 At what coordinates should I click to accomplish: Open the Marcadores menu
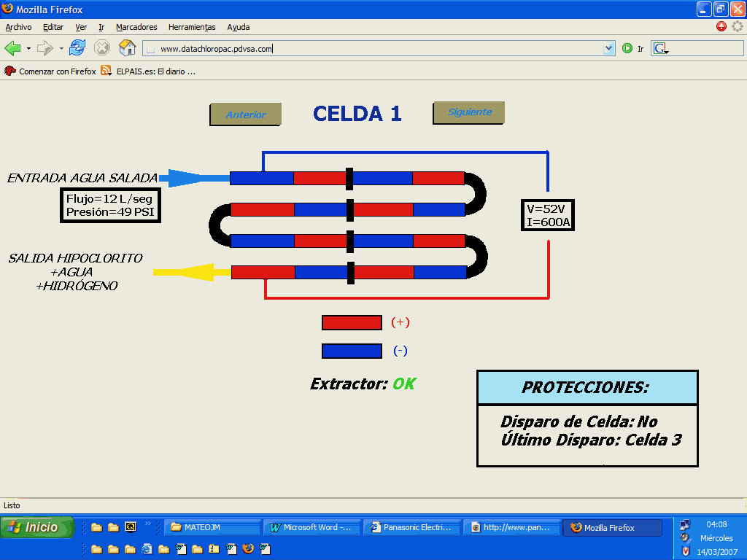(136, 27)
